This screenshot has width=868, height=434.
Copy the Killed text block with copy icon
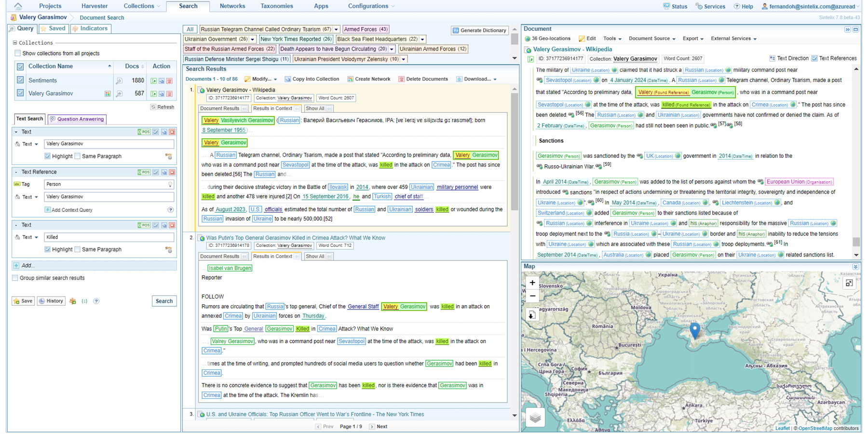click(x=164, y=225)
